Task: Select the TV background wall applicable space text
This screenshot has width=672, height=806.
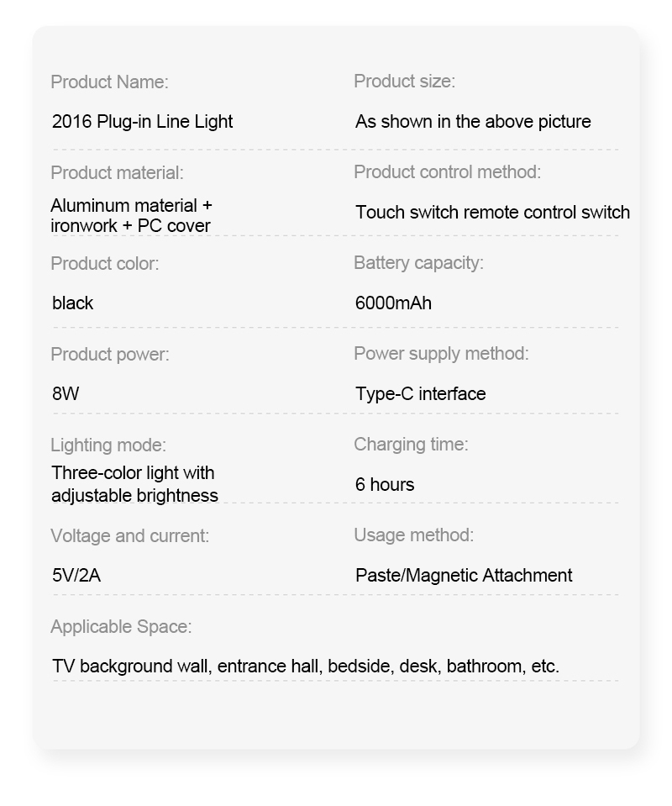Action: coord(306,666)
